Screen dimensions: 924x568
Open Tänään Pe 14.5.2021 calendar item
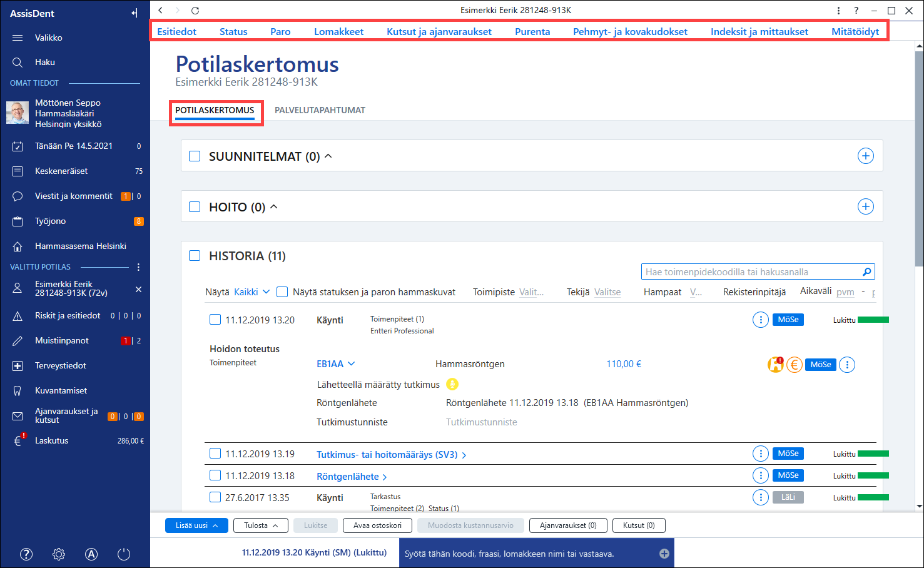click(x=75, y=146)
